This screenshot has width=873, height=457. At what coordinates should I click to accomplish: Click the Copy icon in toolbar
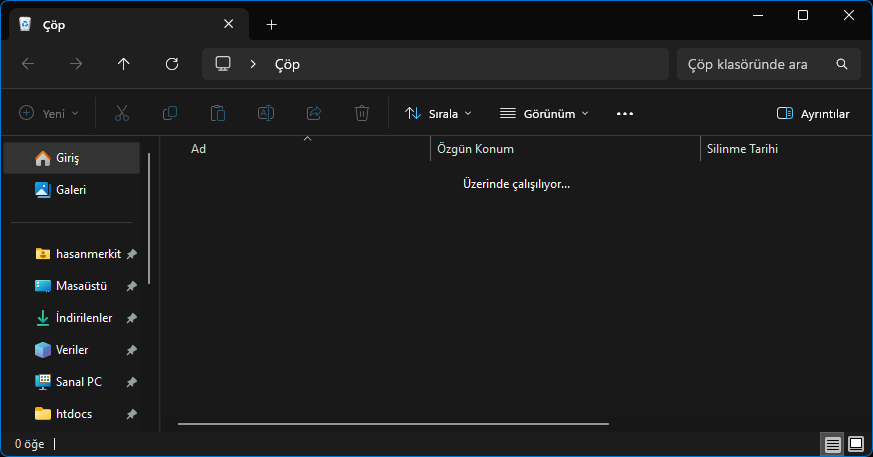(x=170, y=114)
